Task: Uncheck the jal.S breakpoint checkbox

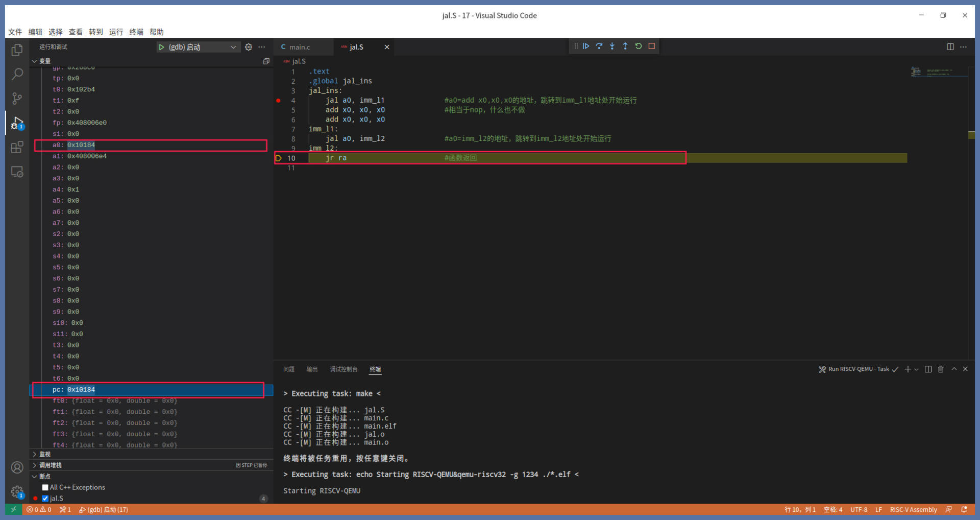Action: (x=45, y=499)
